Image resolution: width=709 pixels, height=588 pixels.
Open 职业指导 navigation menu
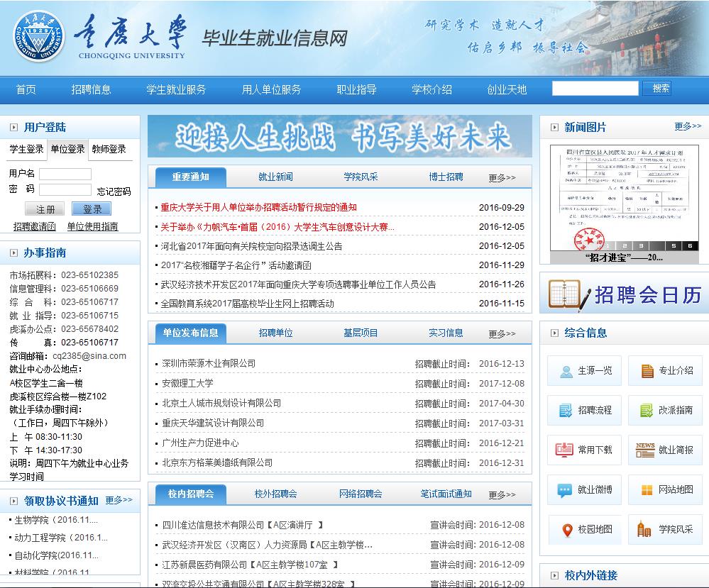tap(357, 89)
